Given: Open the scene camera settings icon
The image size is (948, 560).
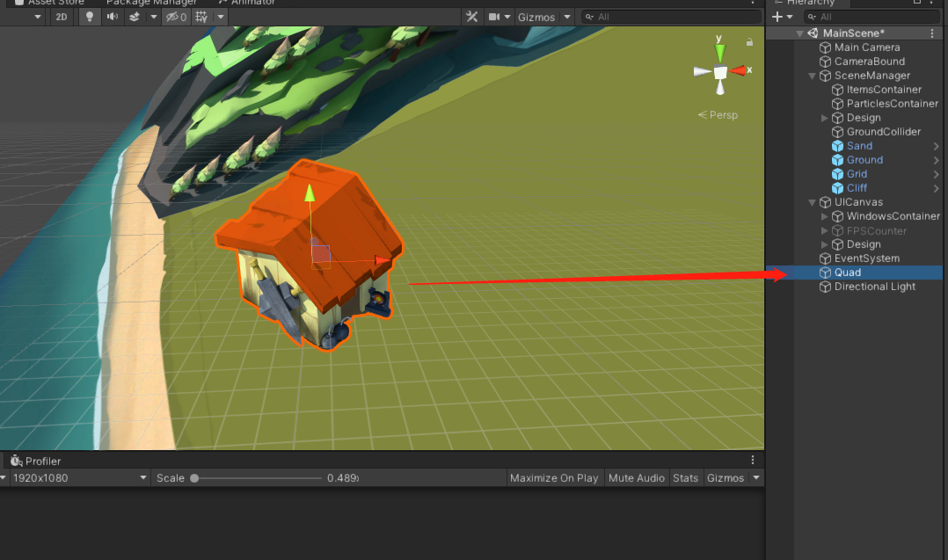Looking at the screenshot, I should click(x=494, y=17).
